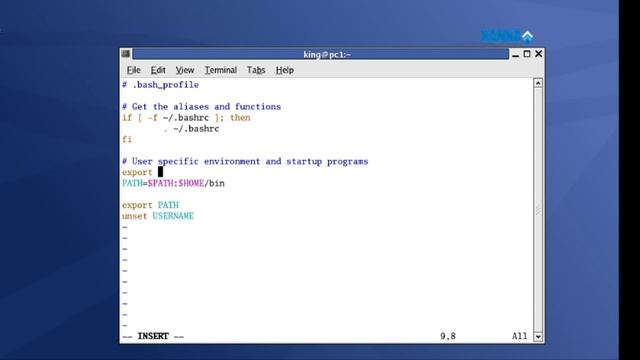Viewport: 640px width, 360px height.
Task: Open the Terminal menu
Action: click(x=220, y=70)
